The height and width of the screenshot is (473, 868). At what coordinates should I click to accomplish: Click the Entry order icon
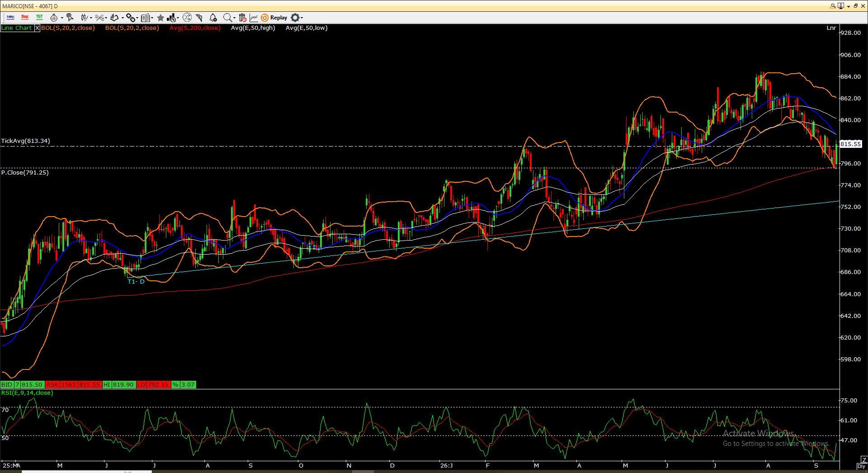10,17
